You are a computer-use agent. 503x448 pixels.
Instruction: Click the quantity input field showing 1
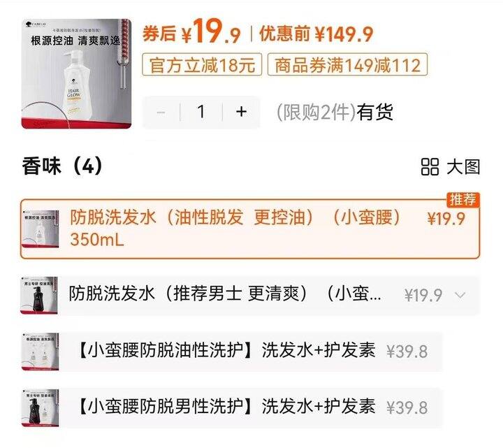(x=201, y=112)
